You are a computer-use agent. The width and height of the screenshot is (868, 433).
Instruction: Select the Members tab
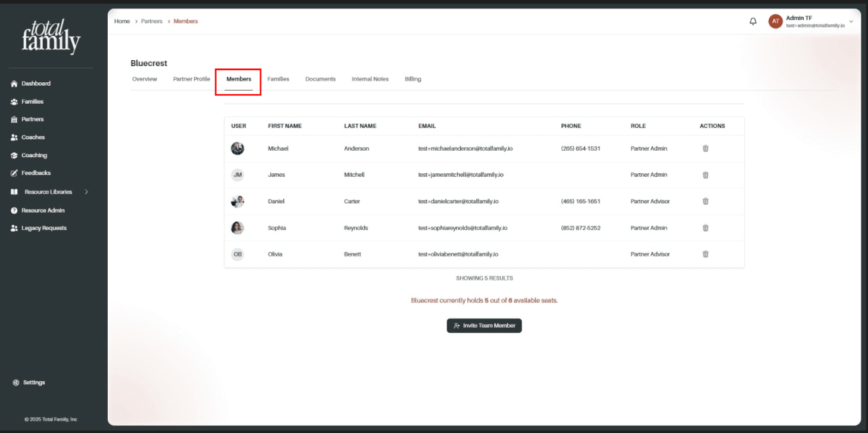pos(239,79)
